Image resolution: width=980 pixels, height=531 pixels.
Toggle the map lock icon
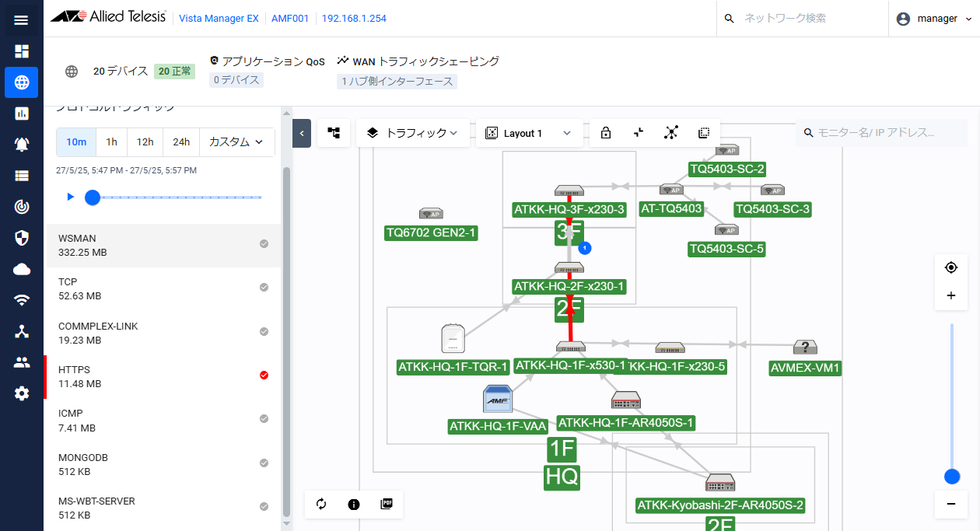[x=606, y=133]
